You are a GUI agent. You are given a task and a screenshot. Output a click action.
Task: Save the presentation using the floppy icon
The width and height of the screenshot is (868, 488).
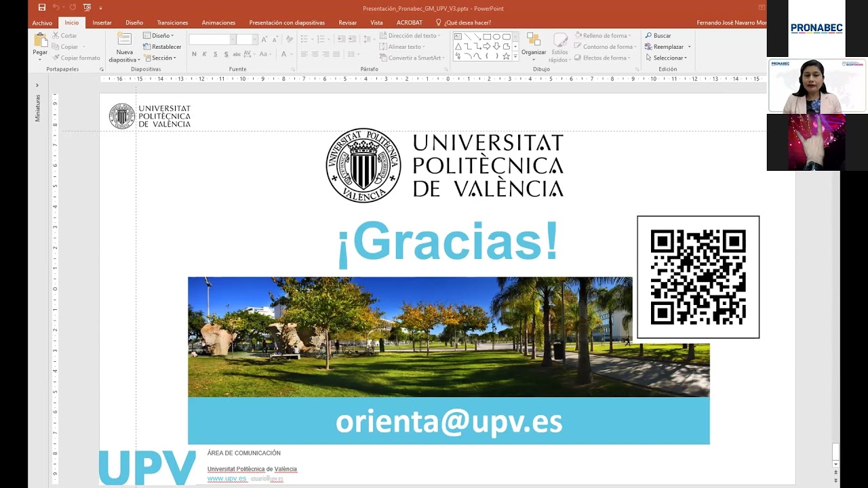[x=42, y=7]
